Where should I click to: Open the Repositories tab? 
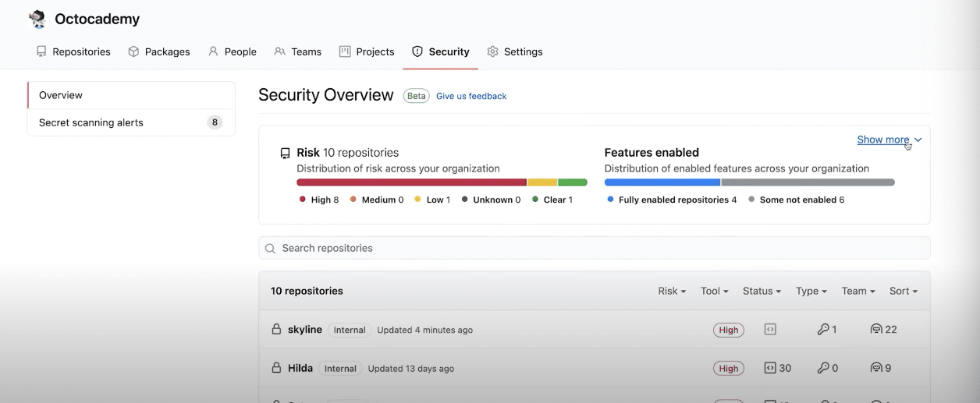pos(73,51)
